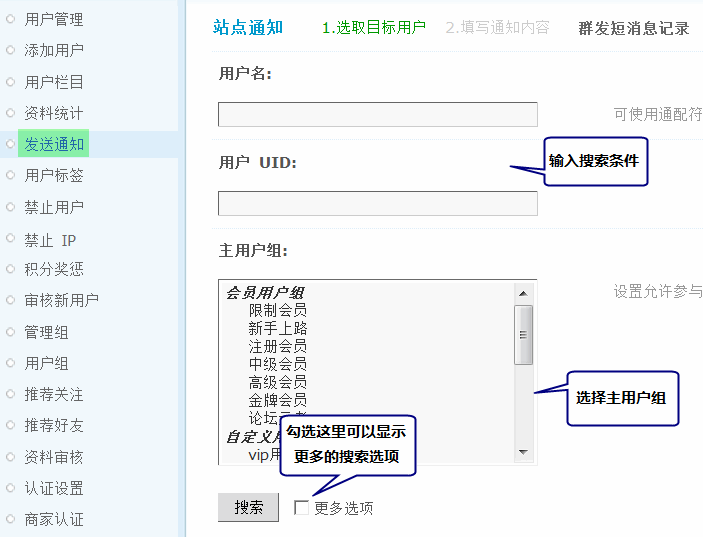Go to 用户栏目 in sidebar
The image size is (703, 537).
pos(54,82)
